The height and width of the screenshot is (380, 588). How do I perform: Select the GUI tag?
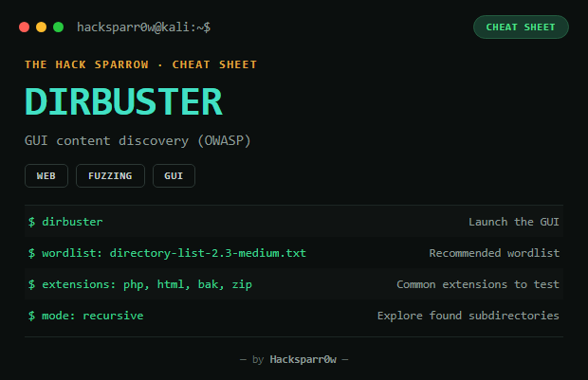(174, 175)
